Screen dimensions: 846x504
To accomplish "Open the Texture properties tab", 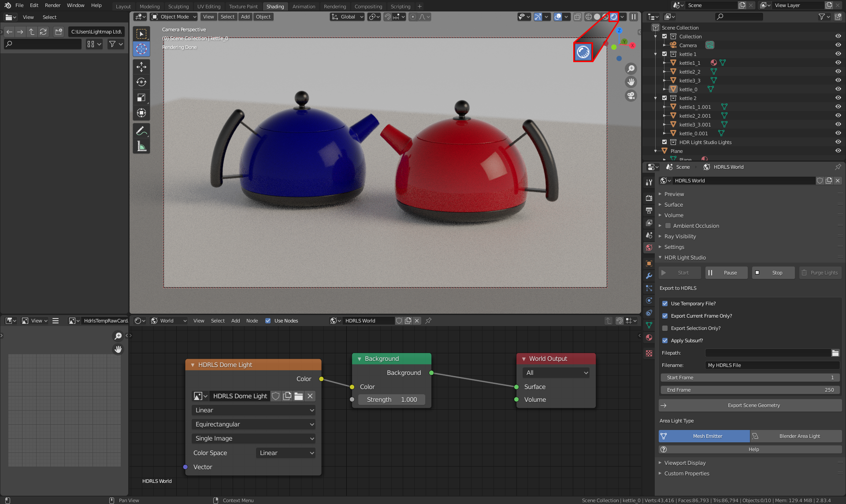I will tap(649, 353).
